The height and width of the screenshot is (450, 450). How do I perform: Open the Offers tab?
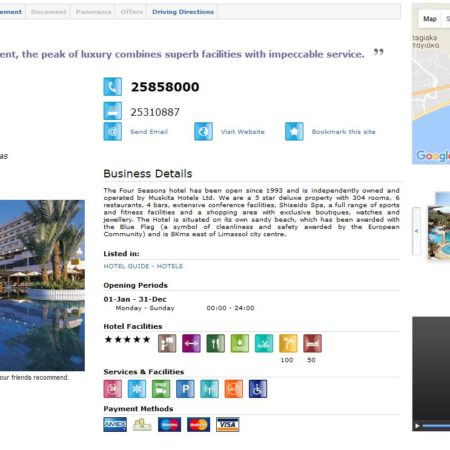(x=131, y=12)
